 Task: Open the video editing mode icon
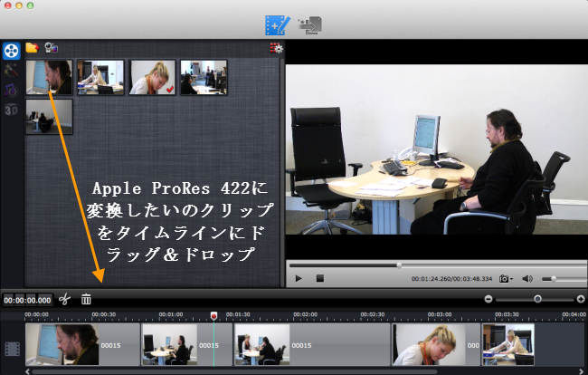[x=277, y=25]
